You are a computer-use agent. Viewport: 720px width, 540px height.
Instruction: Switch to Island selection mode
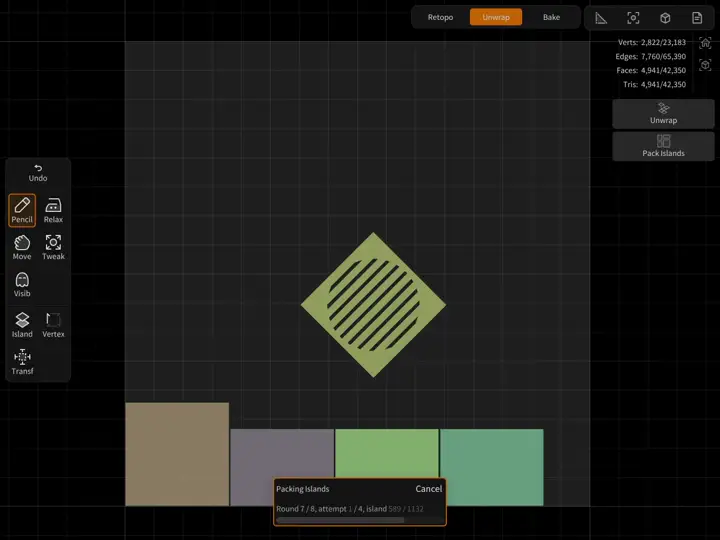[x=22, y=325]
